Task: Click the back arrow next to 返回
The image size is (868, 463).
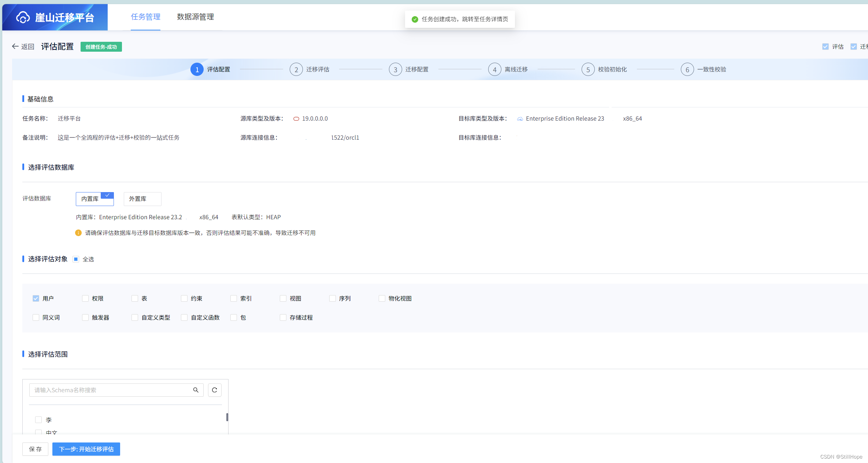Action: tap(15, 46)
